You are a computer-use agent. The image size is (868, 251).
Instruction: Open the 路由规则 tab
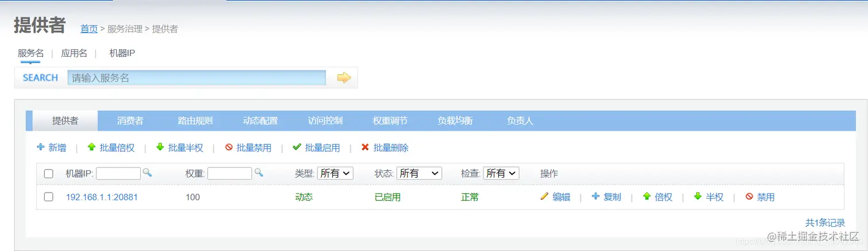(195, 121)
